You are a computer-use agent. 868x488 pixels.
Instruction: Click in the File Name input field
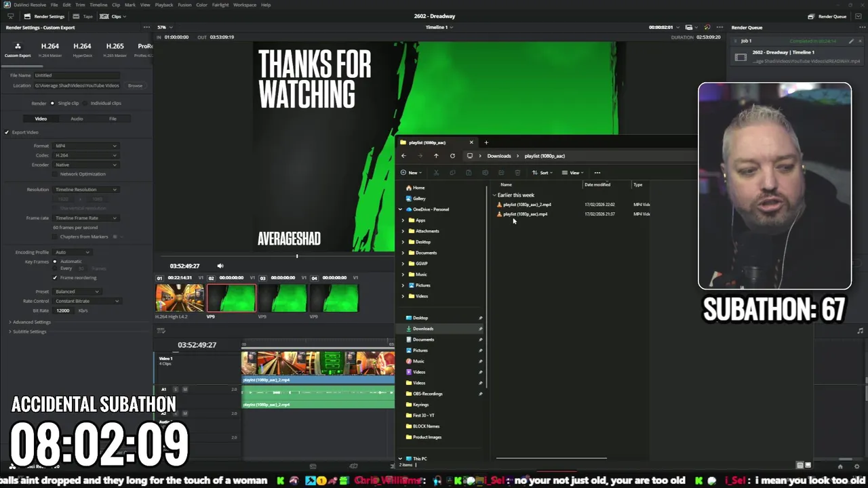77,75
